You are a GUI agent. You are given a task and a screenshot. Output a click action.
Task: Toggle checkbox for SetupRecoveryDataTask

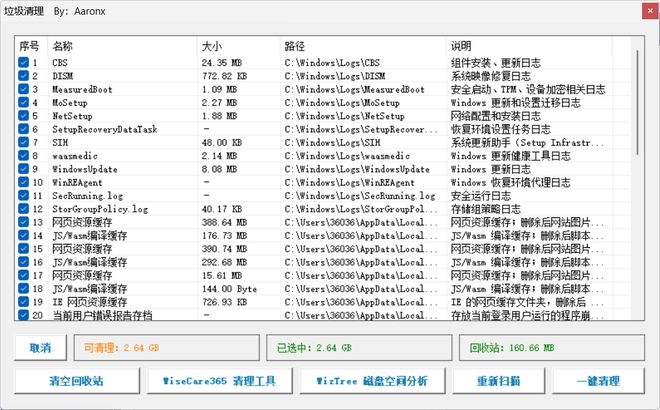[23, 129]
